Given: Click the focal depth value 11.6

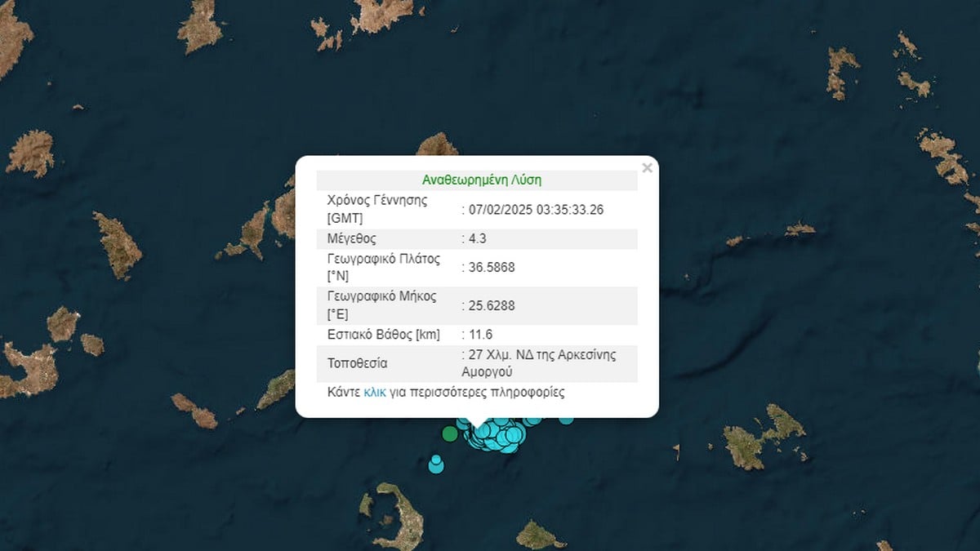Looking at the screenshot, I should [480, 335].
